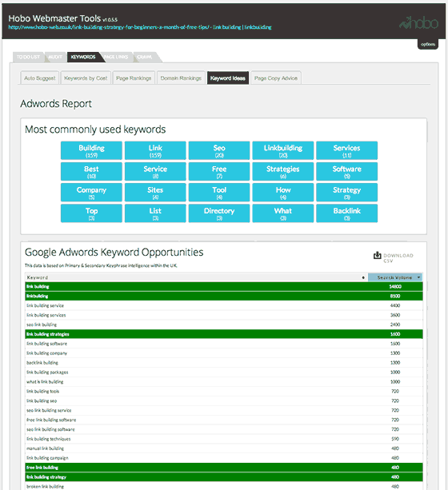The width and height of the screenshot is (448, 490).
Task: Click the Building (159) keyword tile
Action: 91,150
